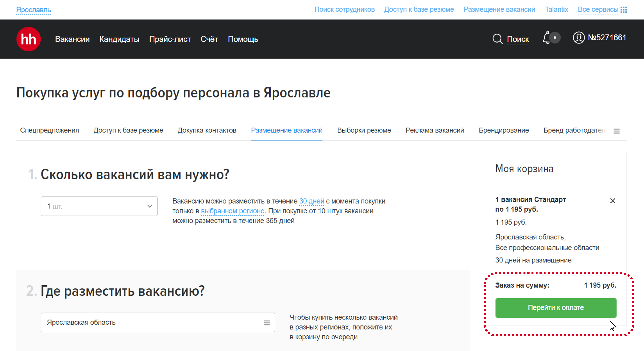This screenshot has width=644, height=351.
Task: Switch to Доступ к базе резюме tab
Action: (128, 130)
